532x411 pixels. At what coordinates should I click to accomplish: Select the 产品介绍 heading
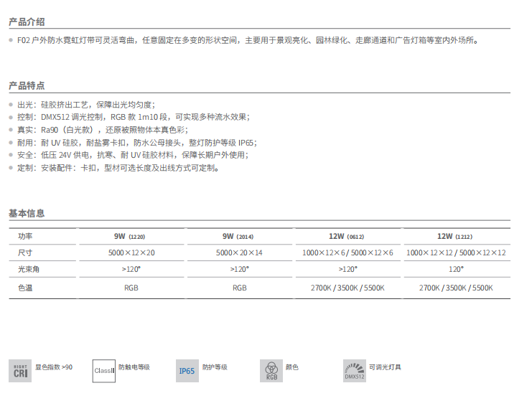click(x=27, y=22)
